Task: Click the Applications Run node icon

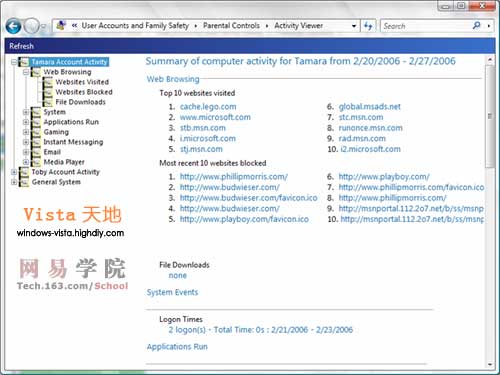Action: 36,122
